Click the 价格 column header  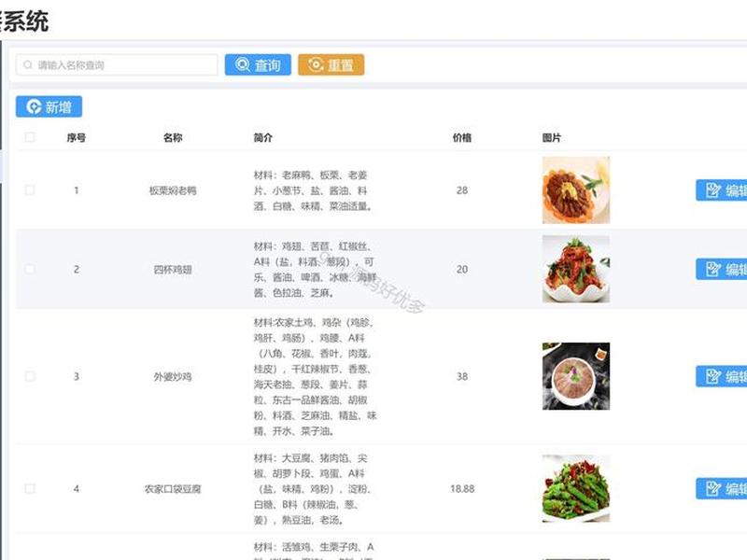click(x=461, y=137)
